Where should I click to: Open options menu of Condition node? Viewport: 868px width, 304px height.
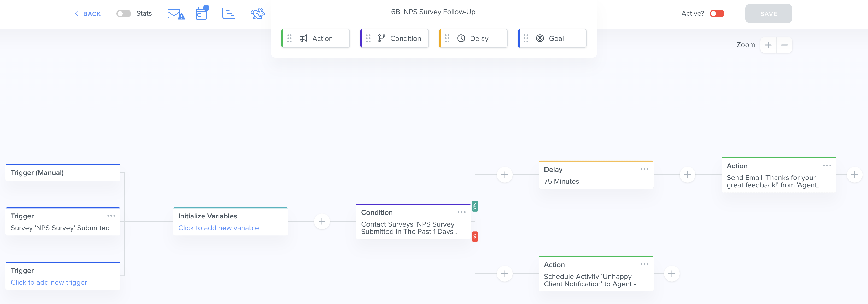(x=461, y=212)
